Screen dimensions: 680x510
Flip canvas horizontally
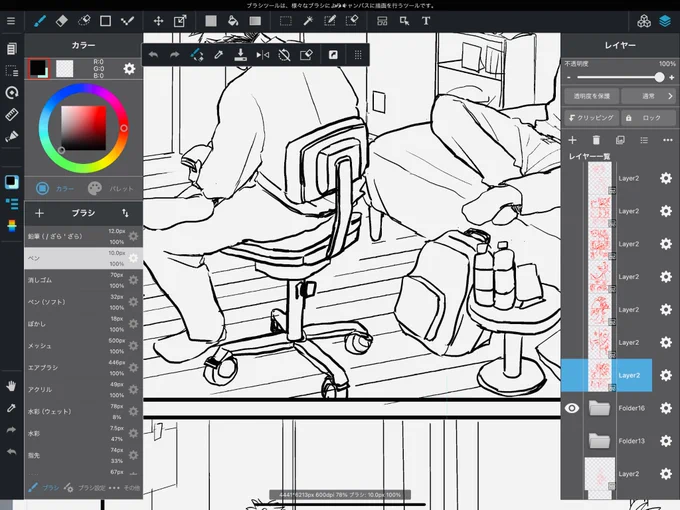click(262, 55)
